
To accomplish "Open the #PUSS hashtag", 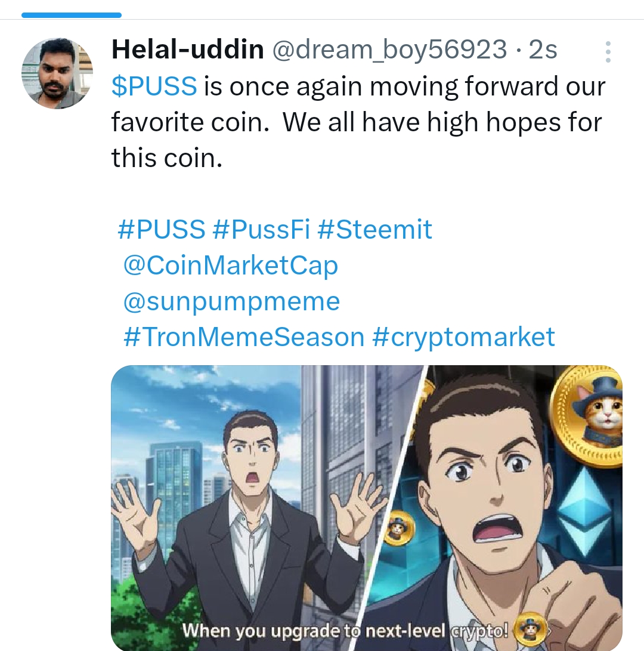I will (x=162, y=229).
